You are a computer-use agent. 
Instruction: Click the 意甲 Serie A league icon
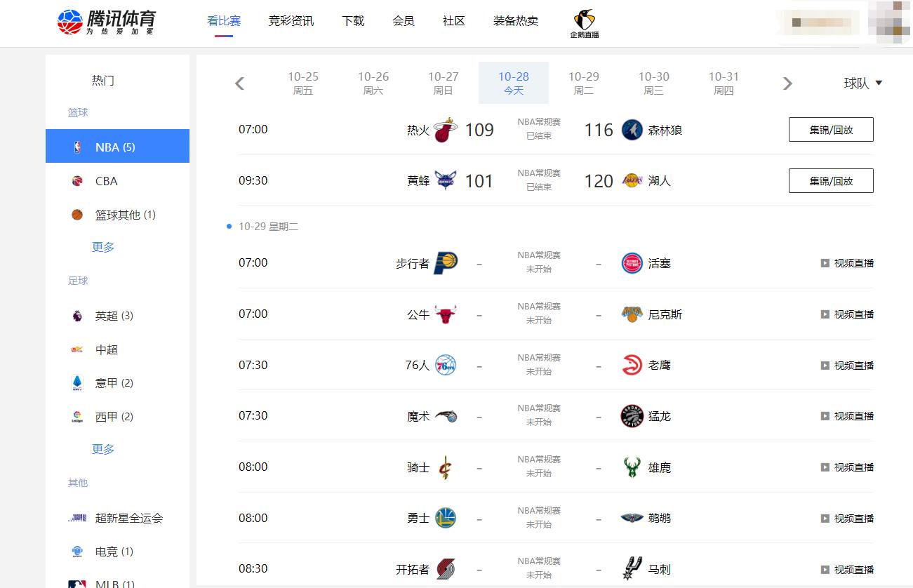77,382
